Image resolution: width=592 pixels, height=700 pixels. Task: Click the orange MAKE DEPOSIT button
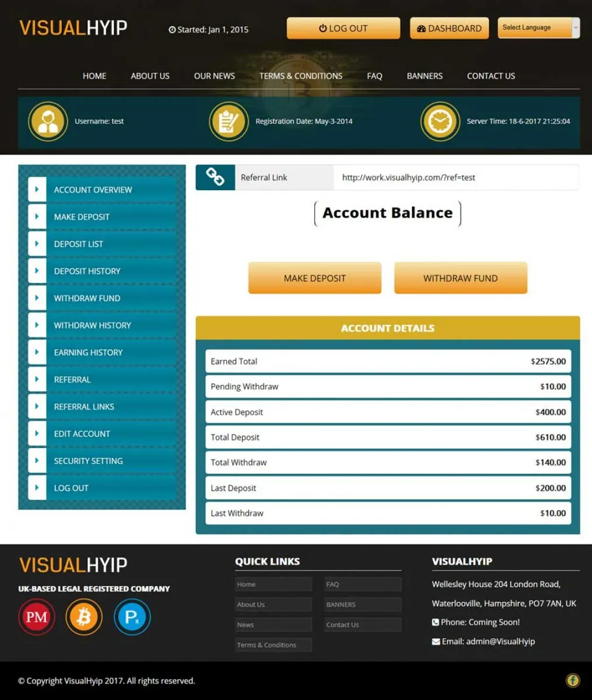pyautogui.click(x=315, y=278)
